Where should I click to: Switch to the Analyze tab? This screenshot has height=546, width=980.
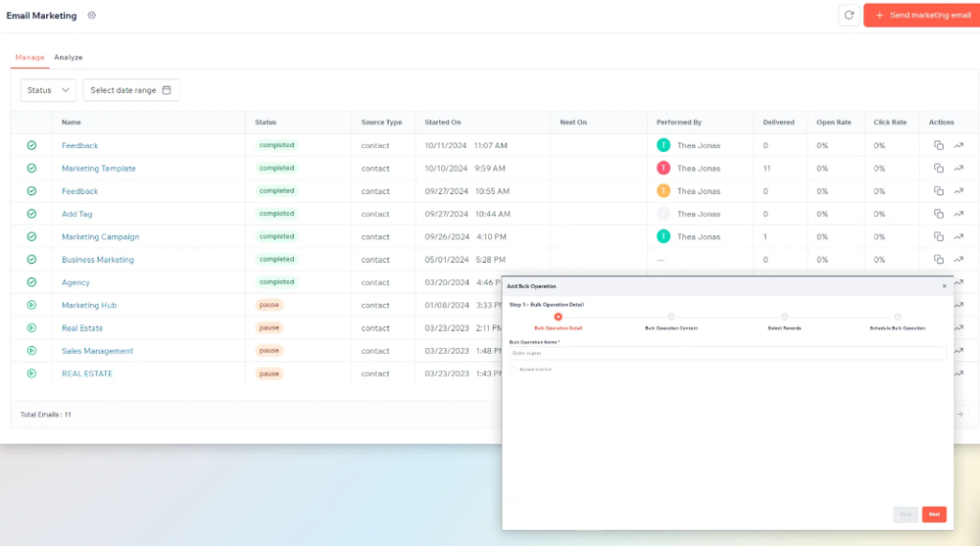pyautogui.click(x=68, y=57)
